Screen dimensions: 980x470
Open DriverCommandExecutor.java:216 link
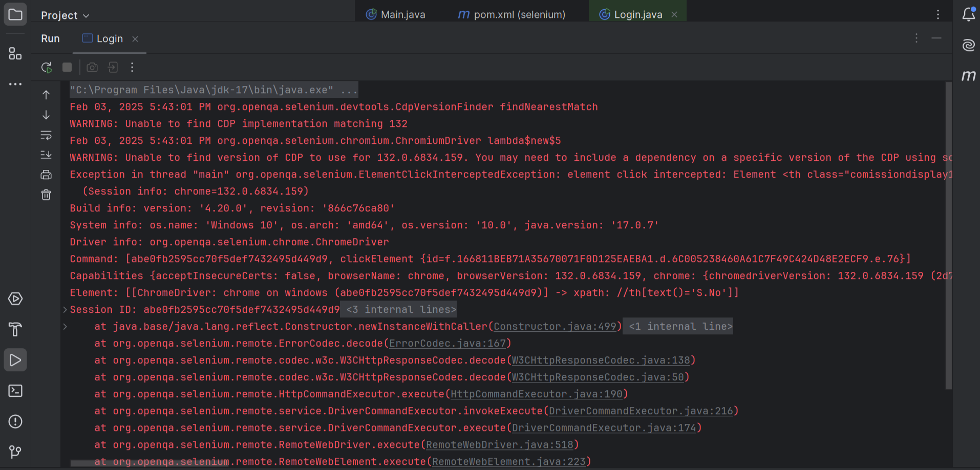tap(641, 411)
